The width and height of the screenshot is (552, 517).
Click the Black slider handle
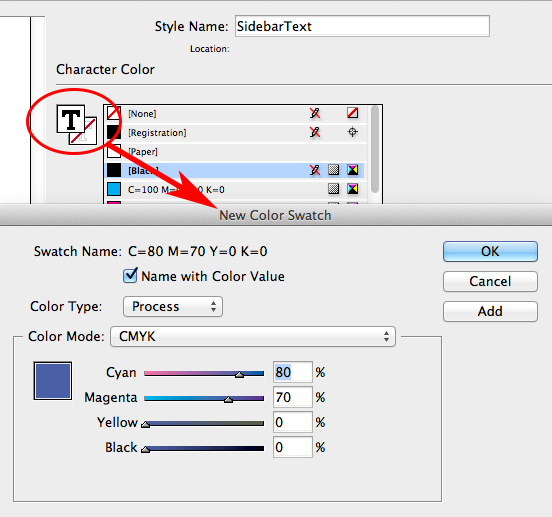pos(145,449)
